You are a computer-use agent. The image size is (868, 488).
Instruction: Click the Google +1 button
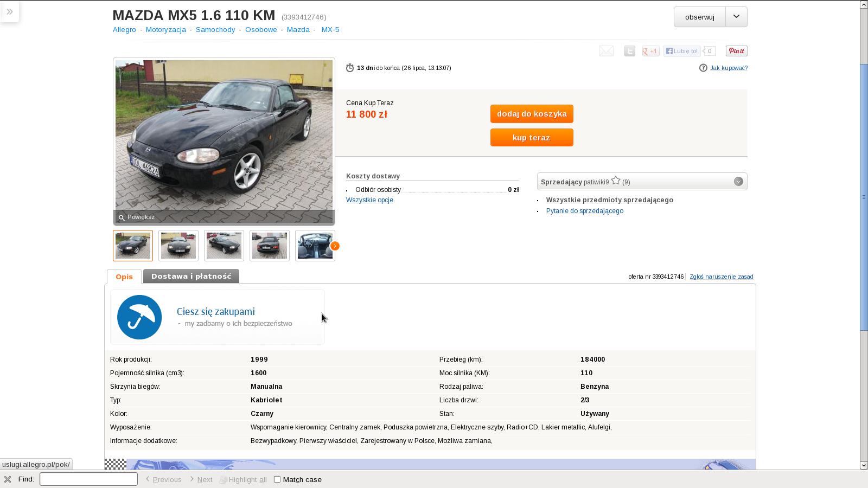point(650,51)
